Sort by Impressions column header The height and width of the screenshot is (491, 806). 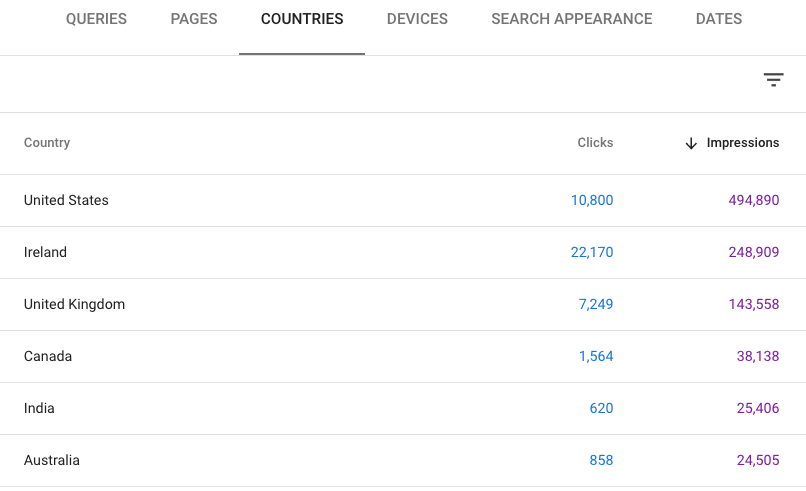pyautogui.click(x=742, y=143)
